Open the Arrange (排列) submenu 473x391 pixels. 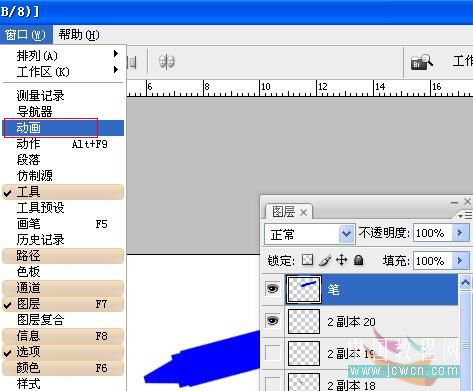[x=63, y=55]
